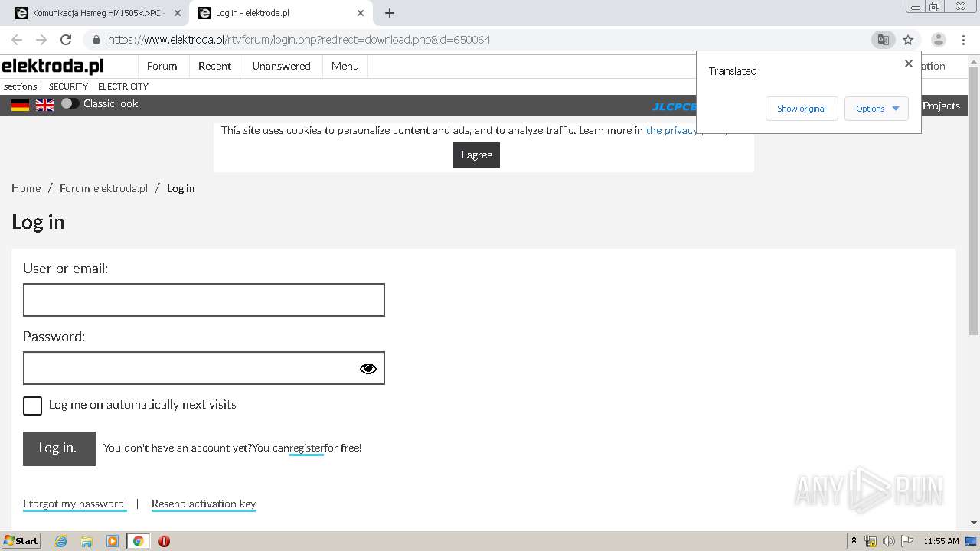
Task: Follow the register link
Action: [306, 448]
